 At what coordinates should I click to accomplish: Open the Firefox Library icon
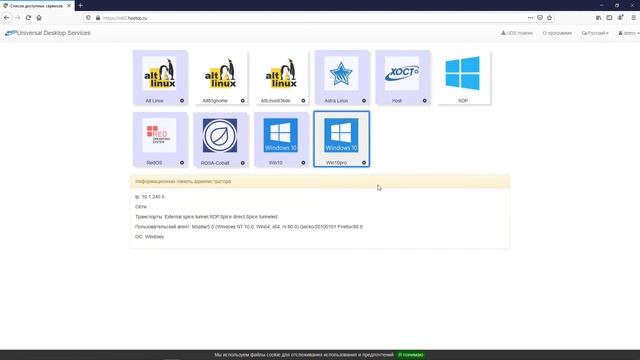[x=598, y=18]
